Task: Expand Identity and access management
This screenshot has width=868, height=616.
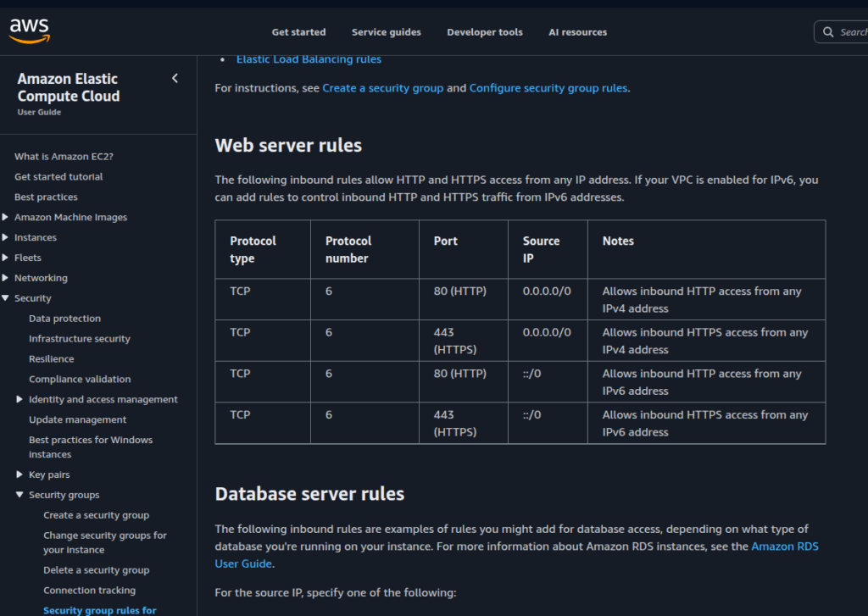Action: click(19, 399)
